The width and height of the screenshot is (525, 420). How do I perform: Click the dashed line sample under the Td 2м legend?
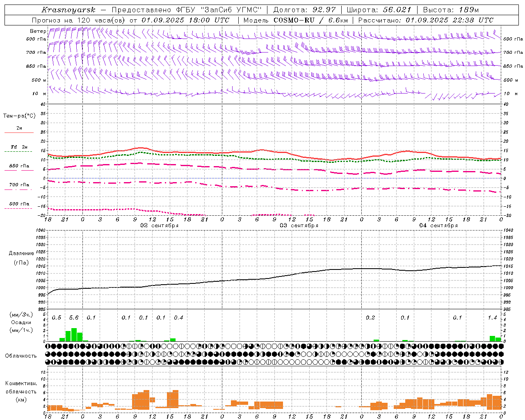[x=19, y=151]
